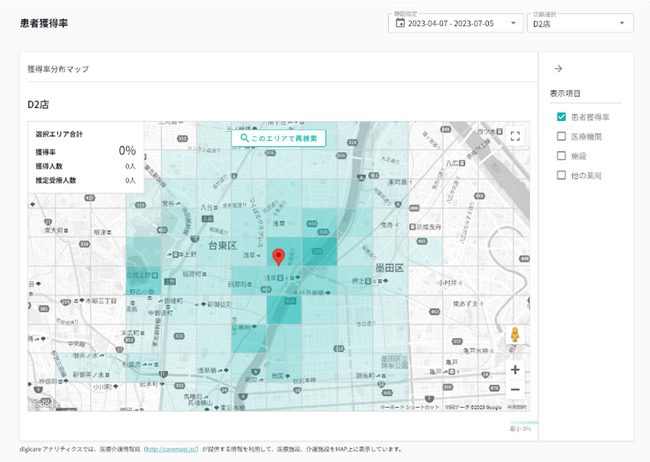Open the caremap.jp link
This screenshot has height=462, width=650.
coord(171,449)
